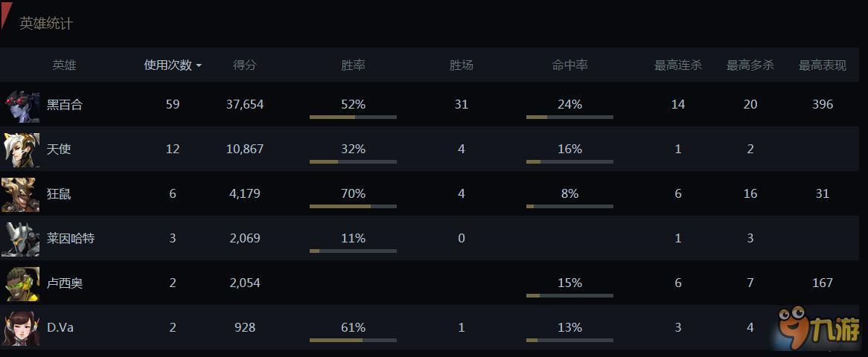The width and height of the screenshot is (868, 357).
Task: Click the red triangle beside 英雄统计
Action: click(6, 15)
